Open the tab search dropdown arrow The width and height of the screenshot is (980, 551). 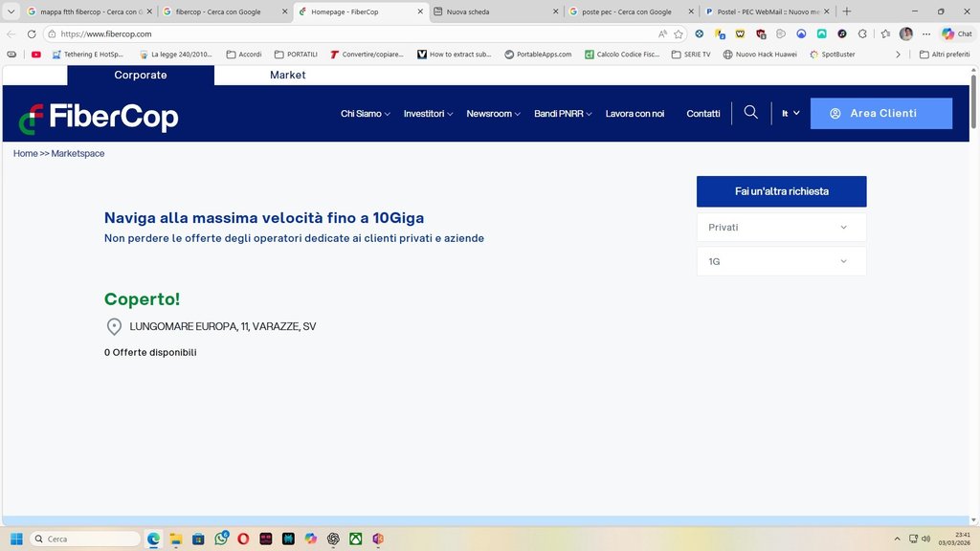(11, 11)
